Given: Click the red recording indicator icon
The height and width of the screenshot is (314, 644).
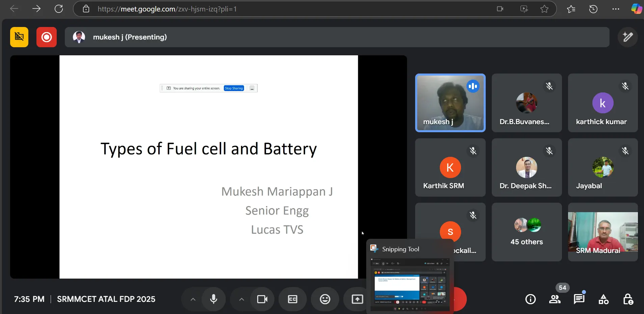Looking at the screenshot, I should [x=46, y=37].
